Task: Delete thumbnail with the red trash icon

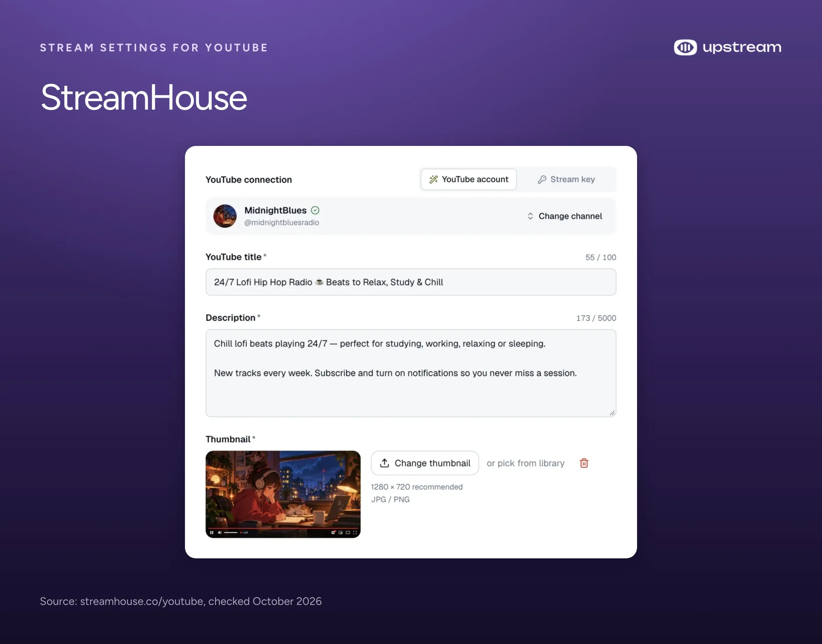Action: pos(584,463)
